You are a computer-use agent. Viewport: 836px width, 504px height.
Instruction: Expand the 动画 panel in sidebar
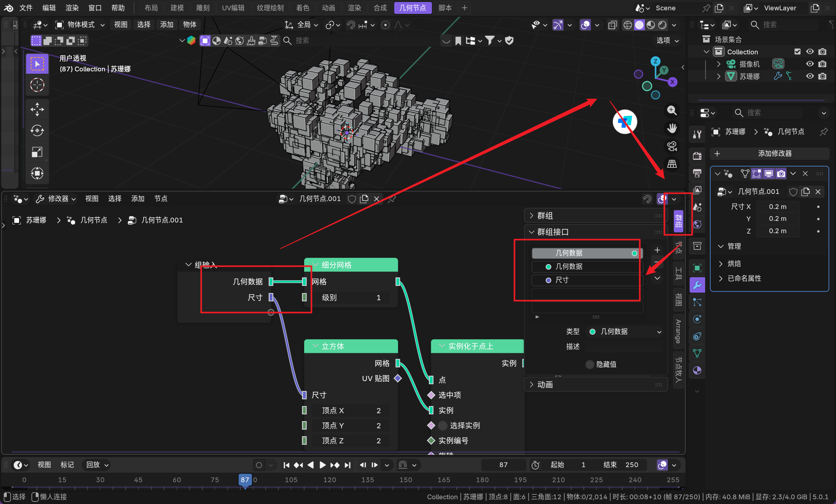point(545,384)
